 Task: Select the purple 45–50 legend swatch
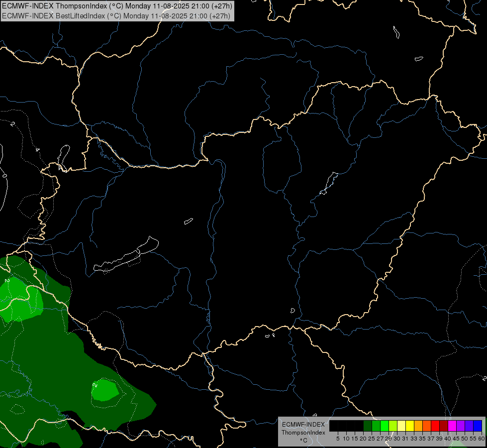pyautogui.click(x=461, y=426)
